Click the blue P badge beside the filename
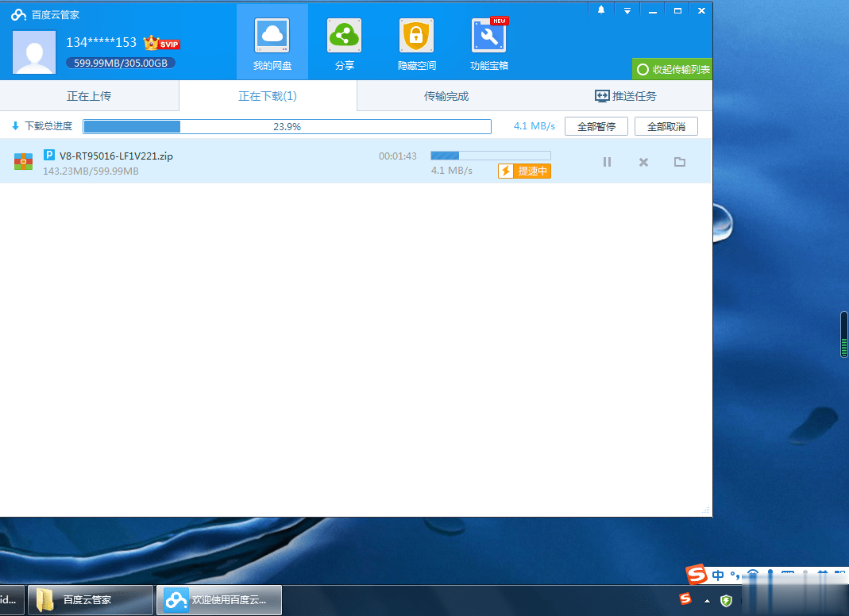849x616 pixels. [48, 155]
